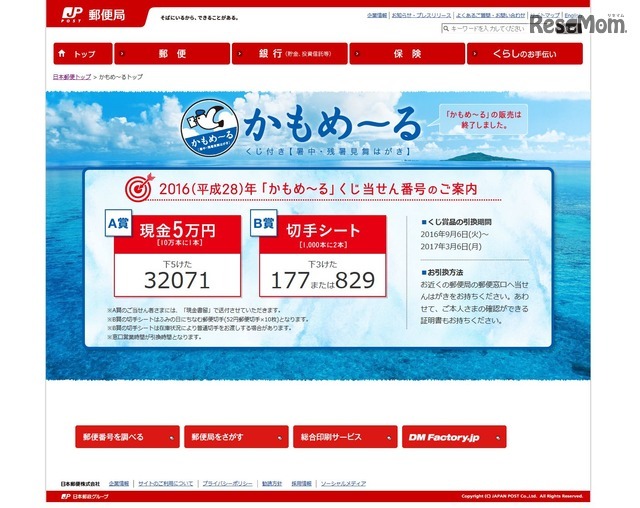Viewport: 640px width, 508px height.
Task: Click the date 2017年3月6日(月)
Action: (x=451, y=247)
